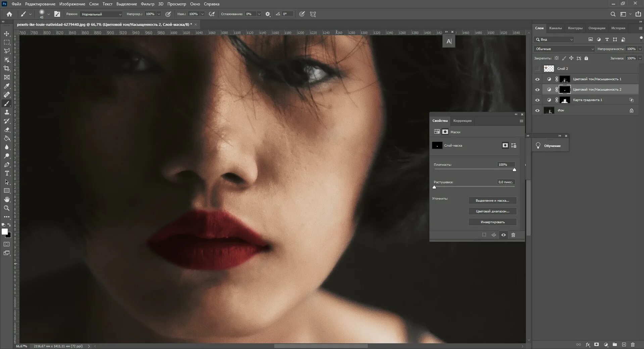Toggle symmetry paint butterfly options
The image size is (644, 349).
313,14
